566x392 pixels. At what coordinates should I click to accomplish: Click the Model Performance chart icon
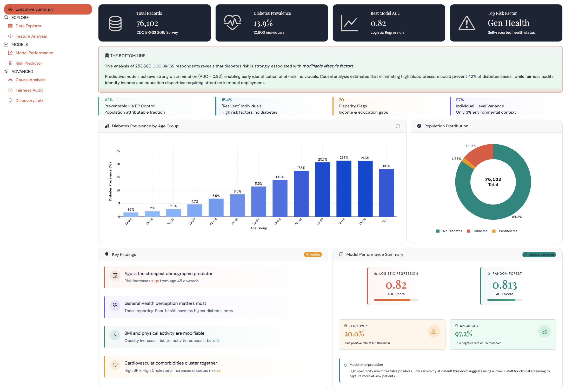point(10,53)
